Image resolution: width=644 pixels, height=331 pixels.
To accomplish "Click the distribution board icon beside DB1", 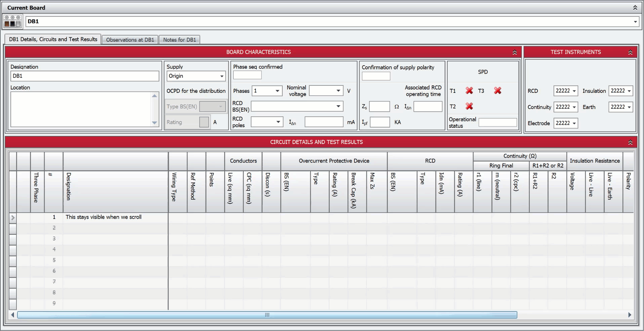I will point(13,22).
